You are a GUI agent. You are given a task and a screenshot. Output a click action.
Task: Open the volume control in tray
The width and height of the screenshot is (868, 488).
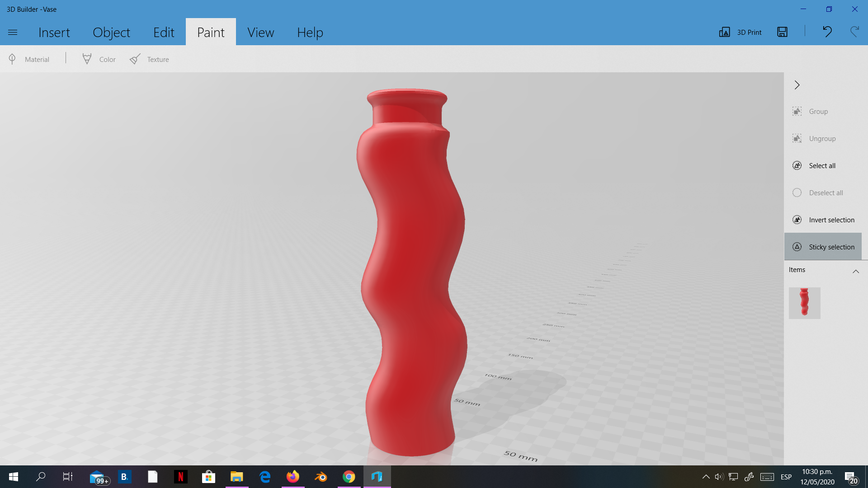[x=719, y=477]
